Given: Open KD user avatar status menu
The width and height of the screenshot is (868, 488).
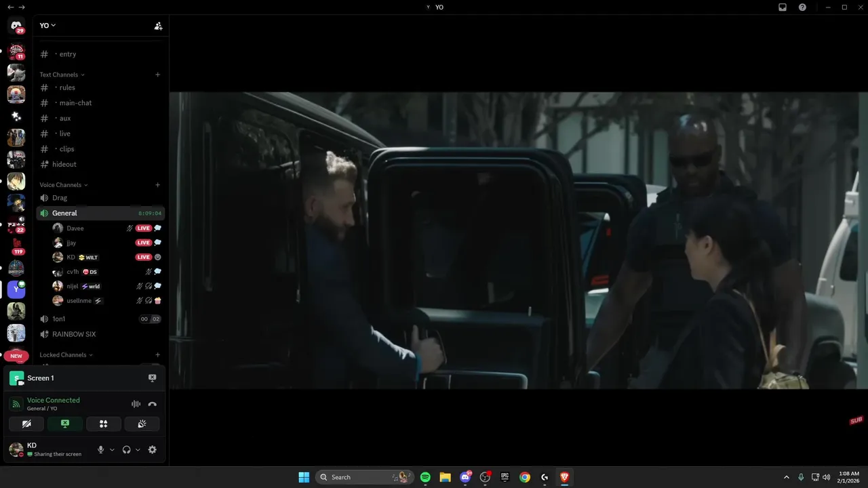Looking at the screenshot, I should coord(16,449).
